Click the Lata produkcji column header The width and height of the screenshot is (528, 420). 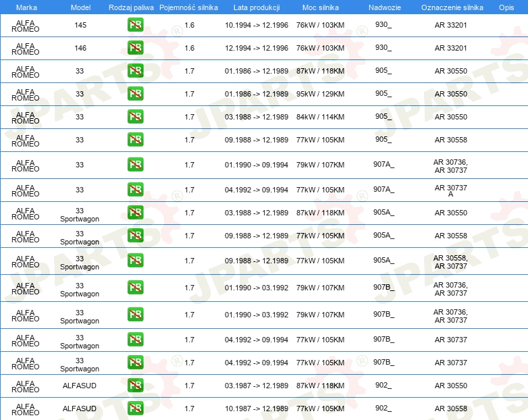(x=257, y=7)
